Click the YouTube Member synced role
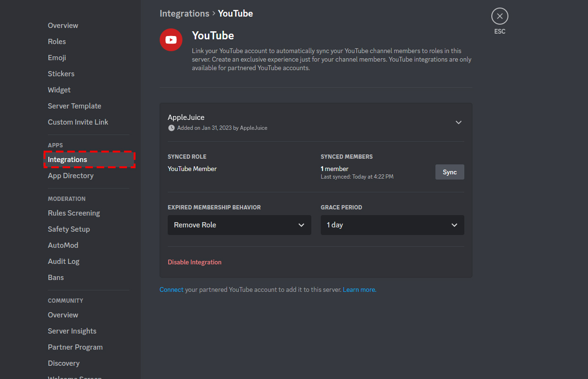588x379 pixels. click(x=192, y=169)
